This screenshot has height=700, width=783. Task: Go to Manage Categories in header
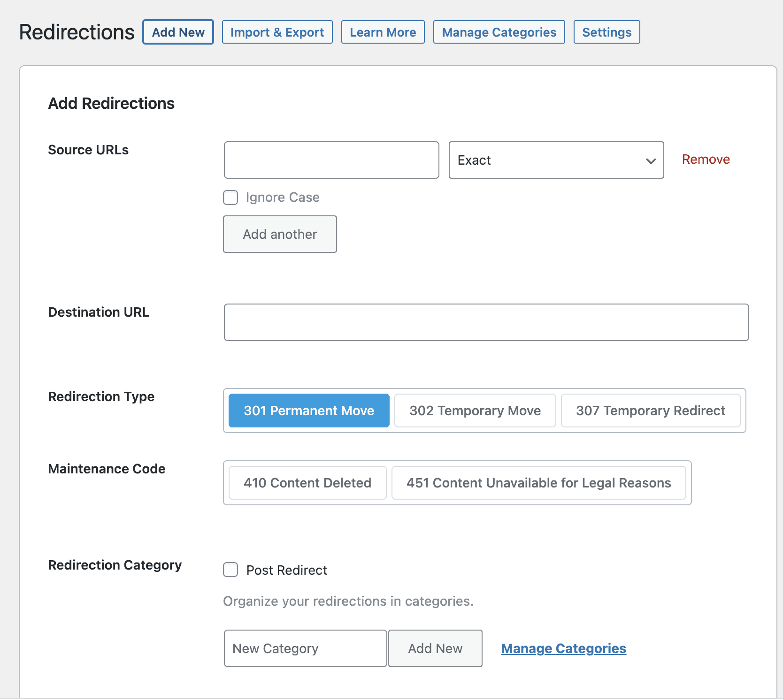[499, 32]
